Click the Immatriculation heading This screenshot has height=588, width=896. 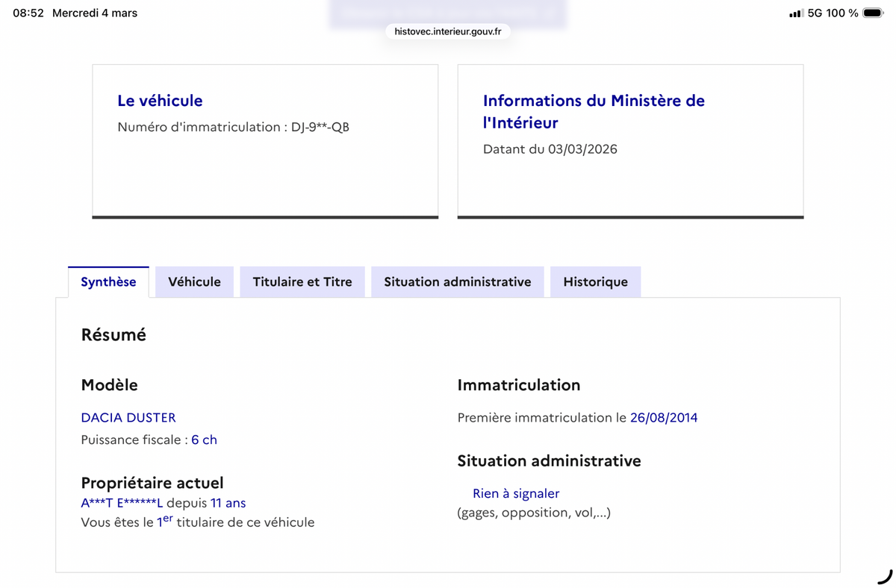point(519,385)
